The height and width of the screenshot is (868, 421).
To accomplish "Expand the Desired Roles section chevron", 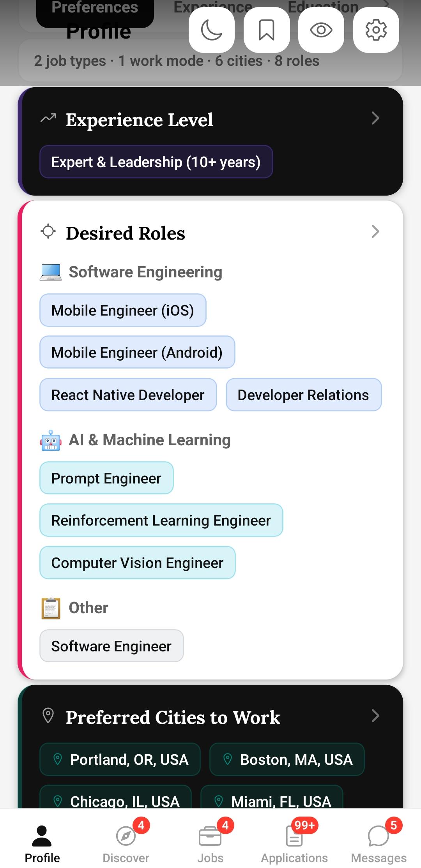I will click(x=375, y=231).
